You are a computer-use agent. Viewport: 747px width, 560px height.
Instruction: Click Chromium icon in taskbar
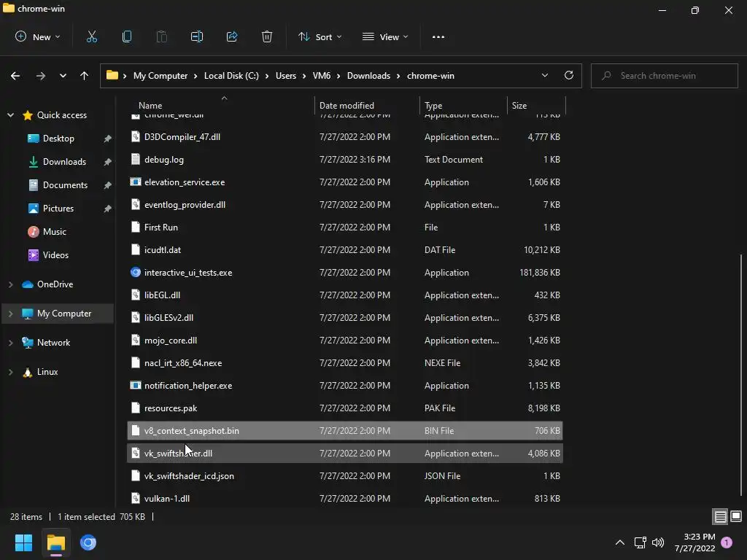88,542
